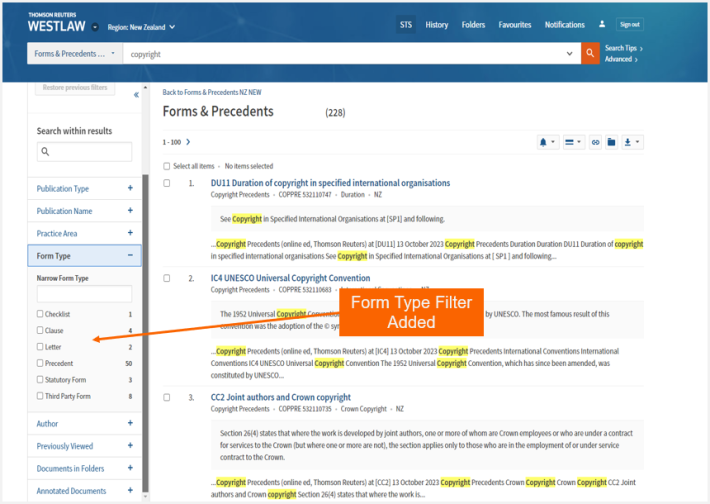The height and width of the screenshot is (504, 710).
Task: Open DU11 Duration of copyright result
Action: [330, 183]
